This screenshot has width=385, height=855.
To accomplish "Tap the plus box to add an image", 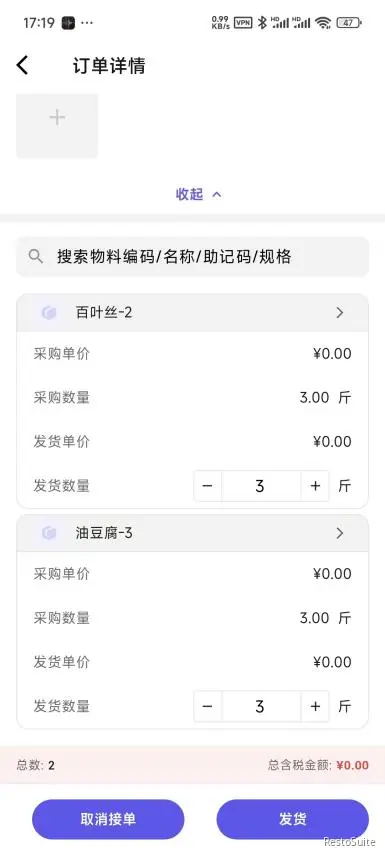I will (57, 125).
